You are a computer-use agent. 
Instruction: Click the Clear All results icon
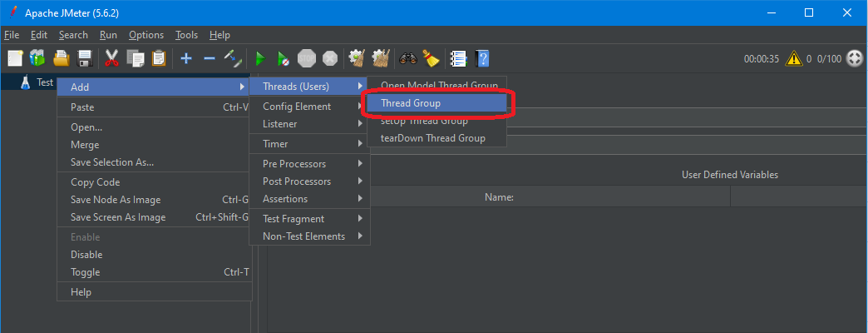pyautogui.click(x=380, y=57)
